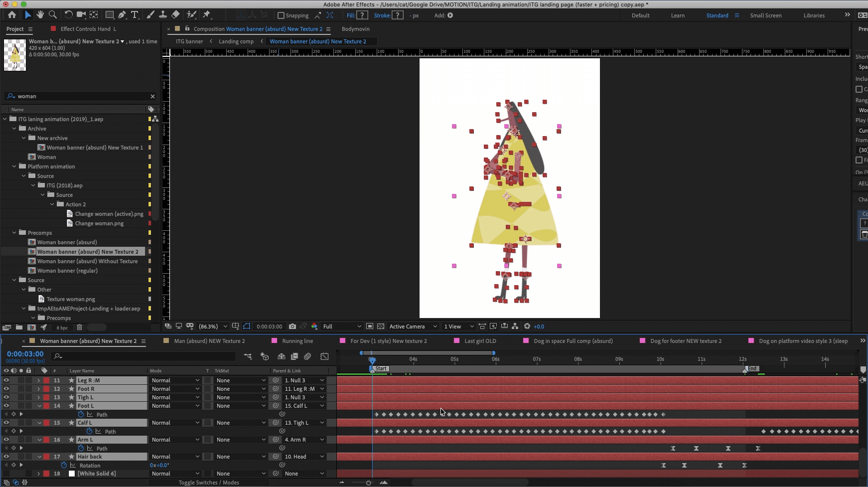Screen dimensions: 868x487
Task: Switch to Last girl OLD timeline tab
Action: 480,341
